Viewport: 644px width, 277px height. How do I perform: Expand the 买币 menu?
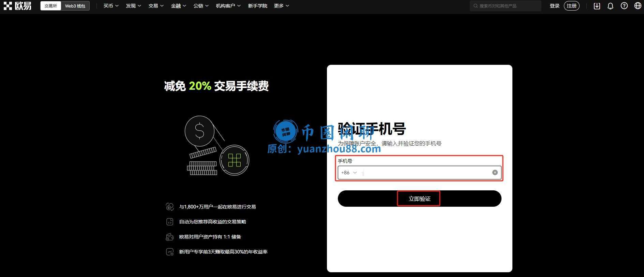(111, 6)
